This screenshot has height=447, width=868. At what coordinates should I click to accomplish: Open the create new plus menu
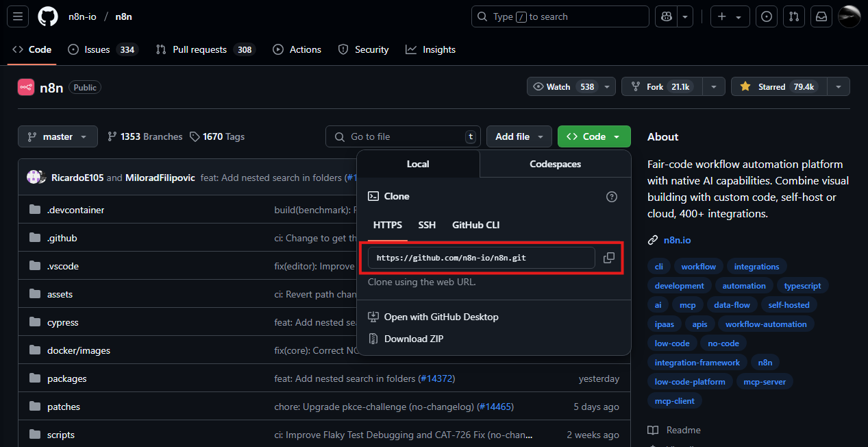click(729, 16)
